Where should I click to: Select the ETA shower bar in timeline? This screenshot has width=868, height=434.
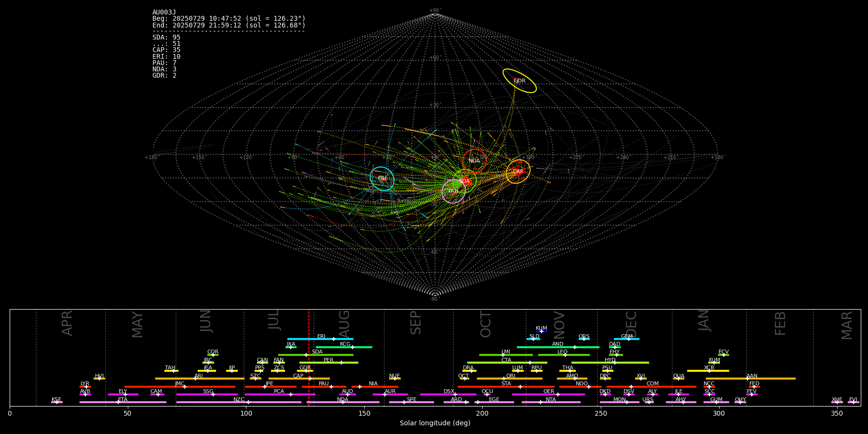[123, 402]
